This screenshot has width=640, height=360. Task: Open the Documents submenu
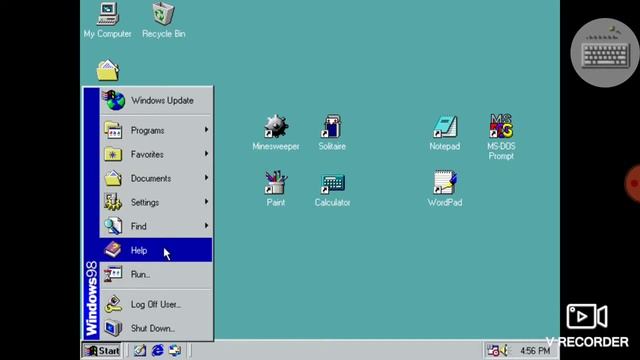pos(156,178)
